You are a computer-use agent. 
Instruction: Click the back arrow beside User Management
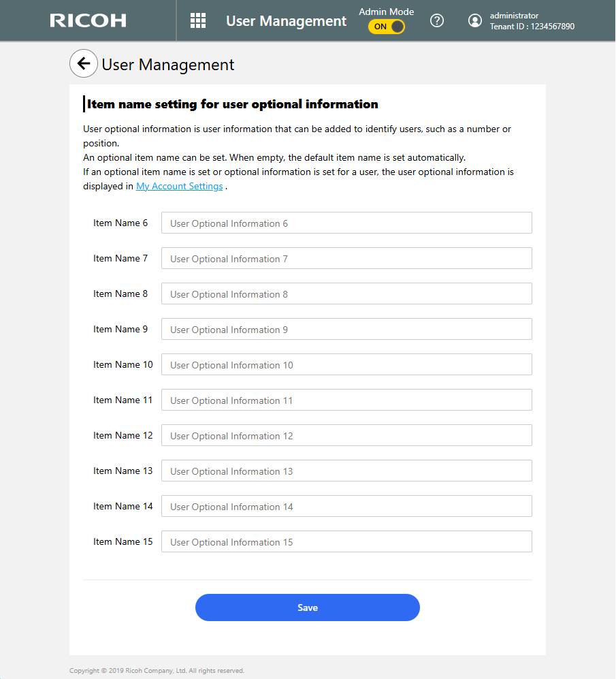point(84,64)
